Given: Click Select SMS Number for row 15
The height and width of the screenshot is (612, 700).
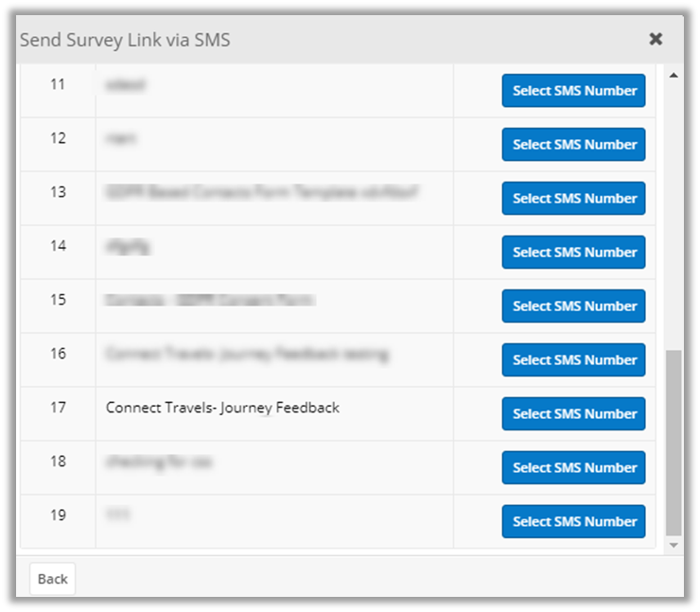Looking at the screenshot, I should pyautogui.click(x=573, y=306).
